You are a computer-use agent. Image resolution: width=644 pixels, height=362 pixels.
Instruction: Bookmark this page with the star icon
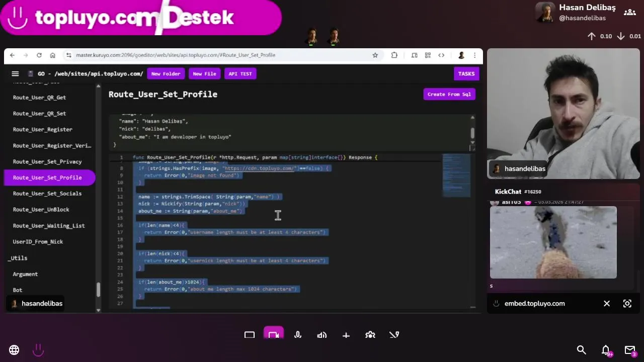tap(375, 55)
